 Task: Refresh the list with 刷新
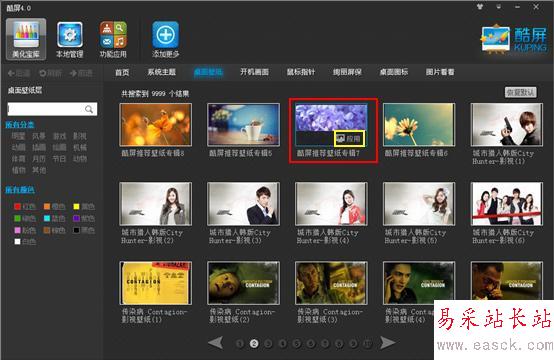[x=51, y=73]
